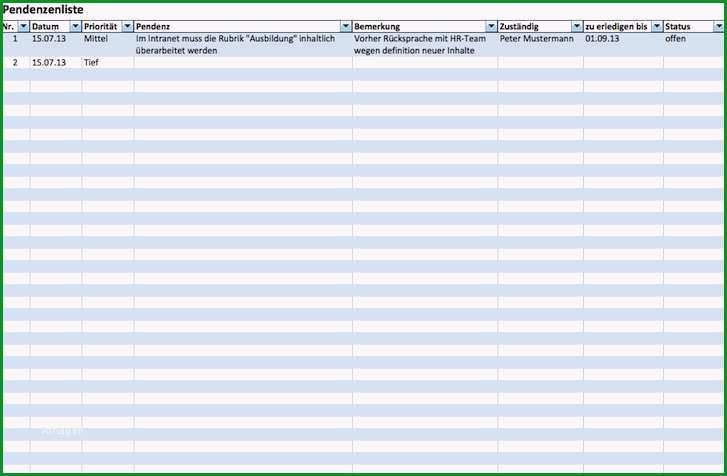This screenshot has height=476, width=727.
Task: Select the 'Im Intranet muss die Rubrik' cell
Action: pyautogui.click(x=243, y=44)
